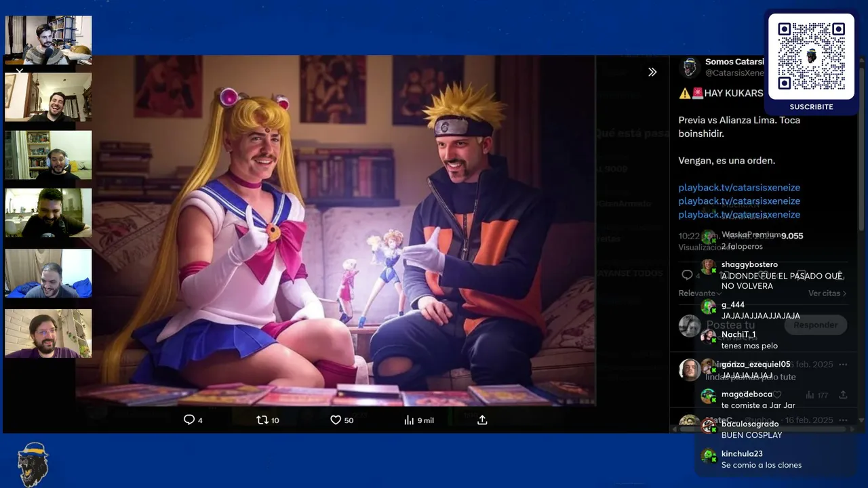Select the fifth webcam feed with blue pillows
This screenshot has width=868, height=488.
point(48,273)
